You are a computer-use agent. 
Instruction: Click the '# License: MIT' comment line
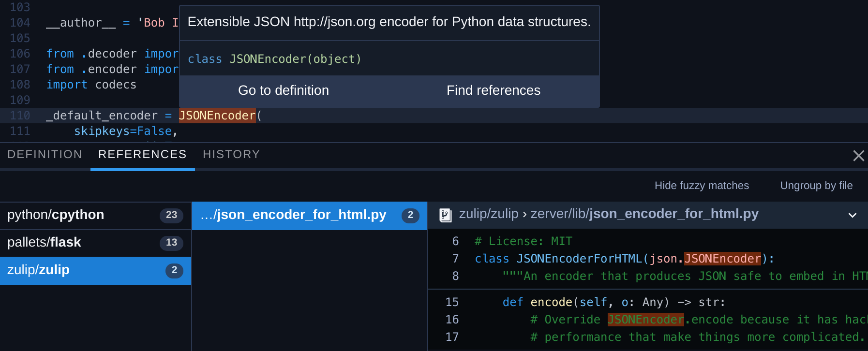click(x=524, y=241)
